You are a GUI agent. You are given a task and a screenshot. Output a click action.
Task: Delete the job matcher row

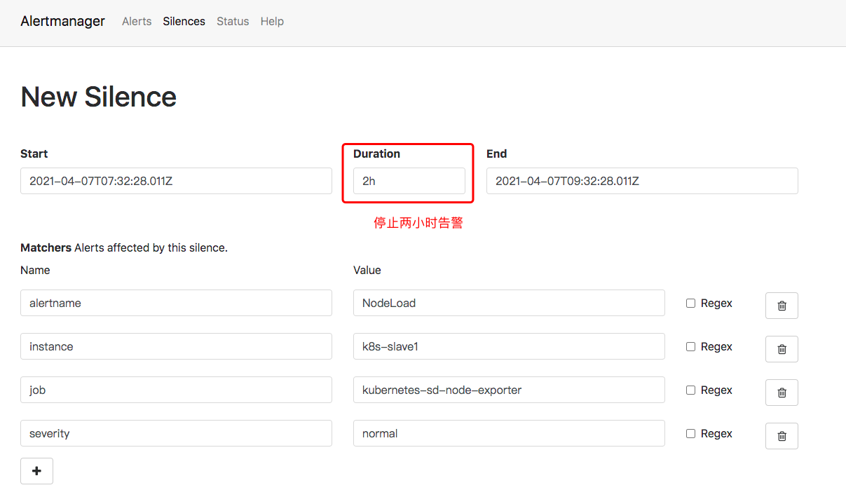tap(781, 392)
